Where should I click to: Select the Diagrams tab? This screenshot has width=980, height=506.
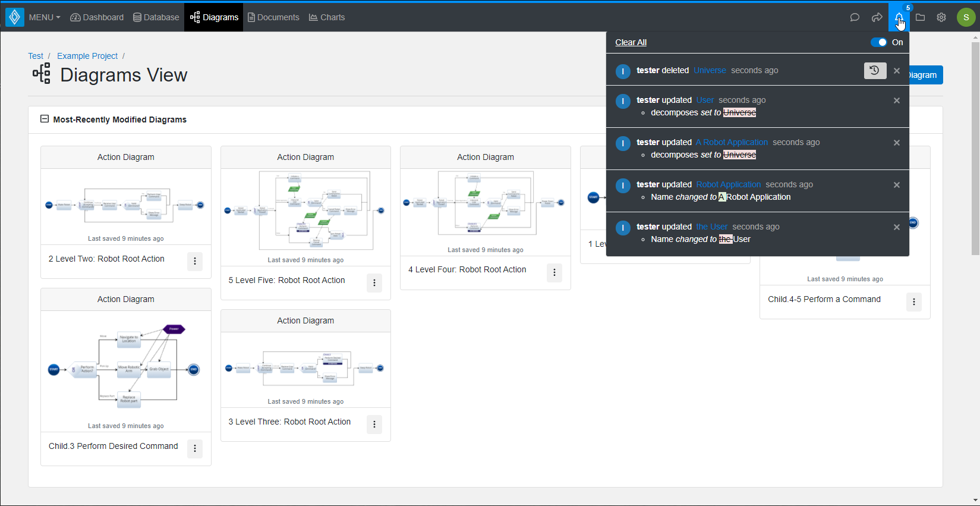[x=214, y=17]
